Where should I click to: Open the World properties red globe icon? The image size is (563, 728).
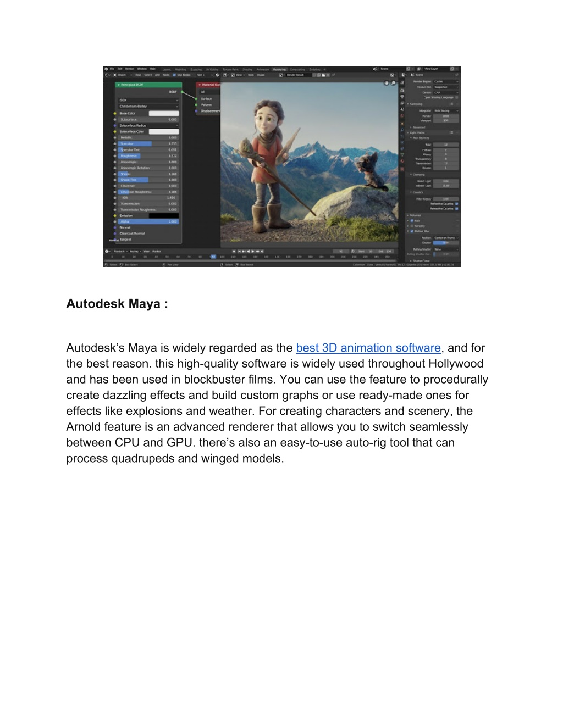pos(402,115)
